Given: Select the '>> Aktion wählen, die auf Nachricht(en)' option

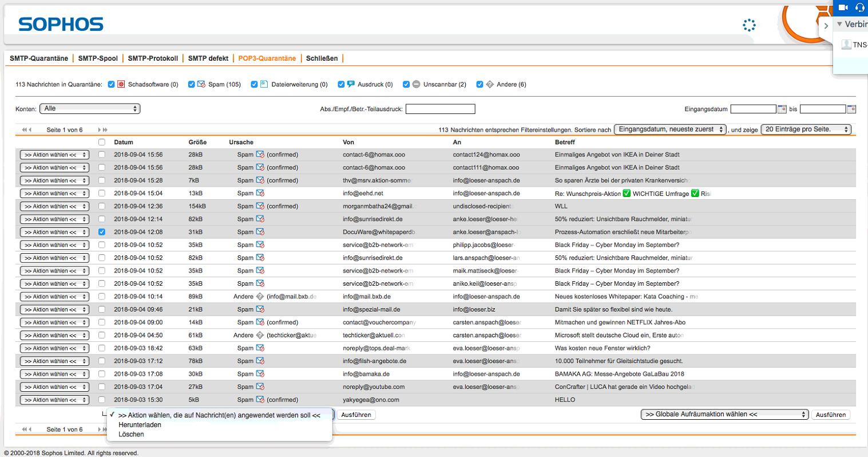Looking at the screenshot, I should click(x=219, y=415).
